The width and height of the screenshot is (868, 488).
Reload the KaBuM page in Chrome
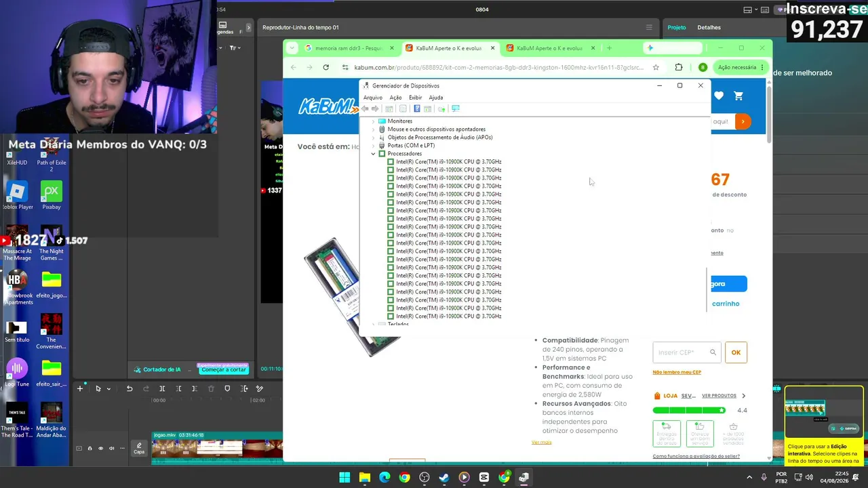326,67
